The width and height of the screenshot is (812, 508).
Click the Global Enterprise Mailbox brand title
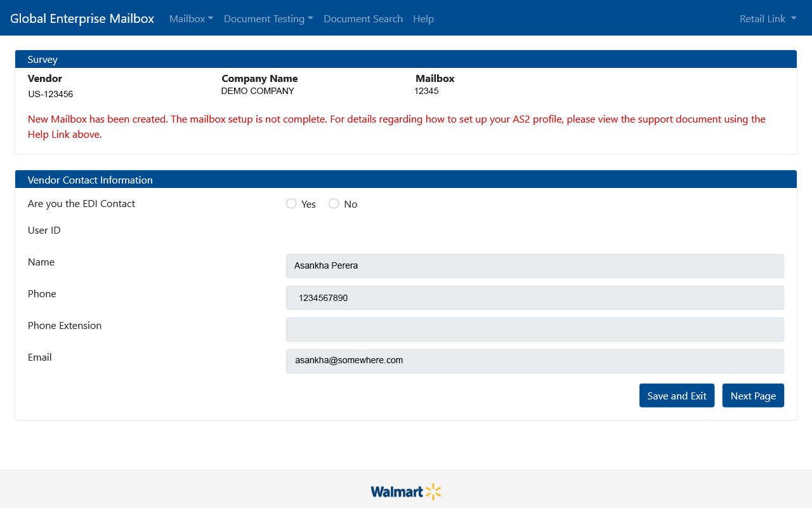pyautogui.click(x=82, y=18)
